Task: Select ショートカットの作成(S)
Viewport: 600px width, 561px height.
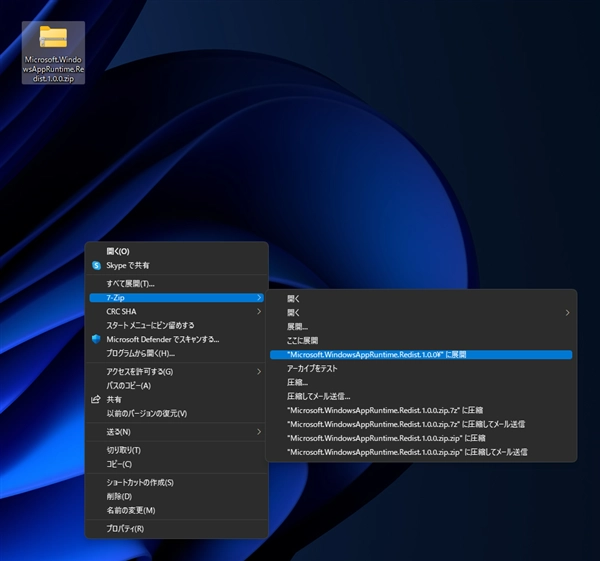Action: tap(176, 483)
